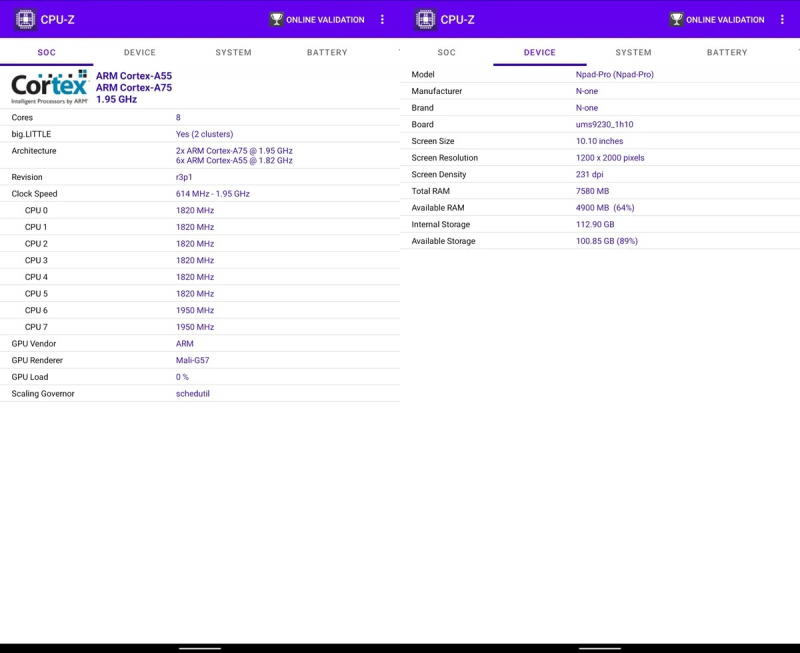The width and height of the screenshot is (800, 653).
Task: Open the three-dot overflow menu in the right screen
Action: coord(782,19)
